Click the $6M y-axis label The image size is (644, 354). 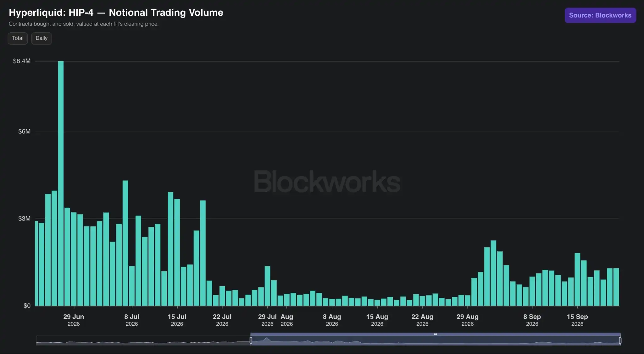click(x=25, y=132)
